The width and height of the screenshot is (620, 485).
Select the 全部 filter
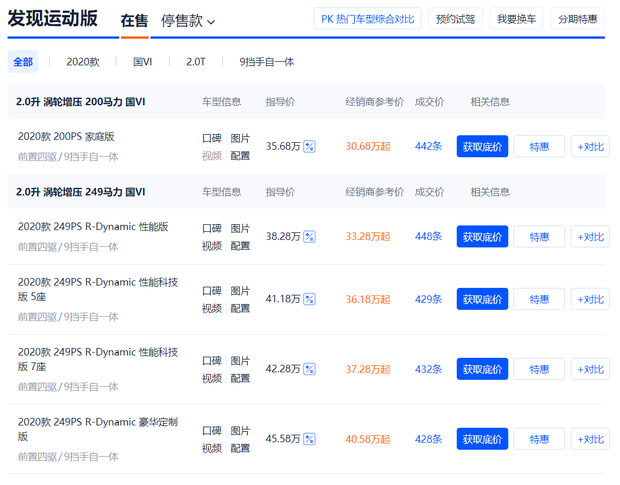tap(23, 62)
